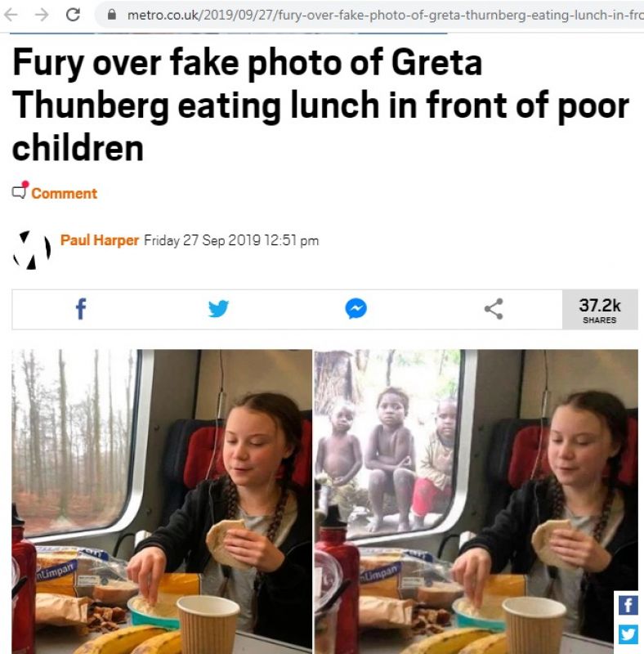Reload the page with the refresh icon

click(74, 15)
